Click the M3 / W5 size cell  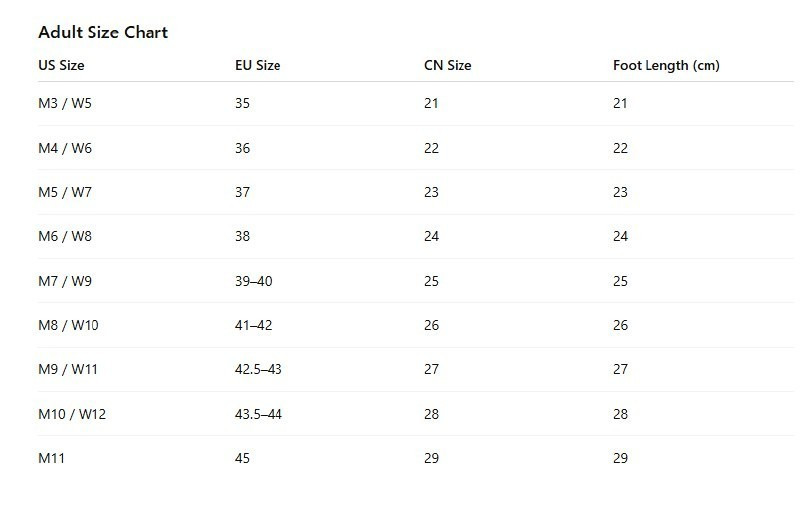pyautogui.click(x=65, y=103)
